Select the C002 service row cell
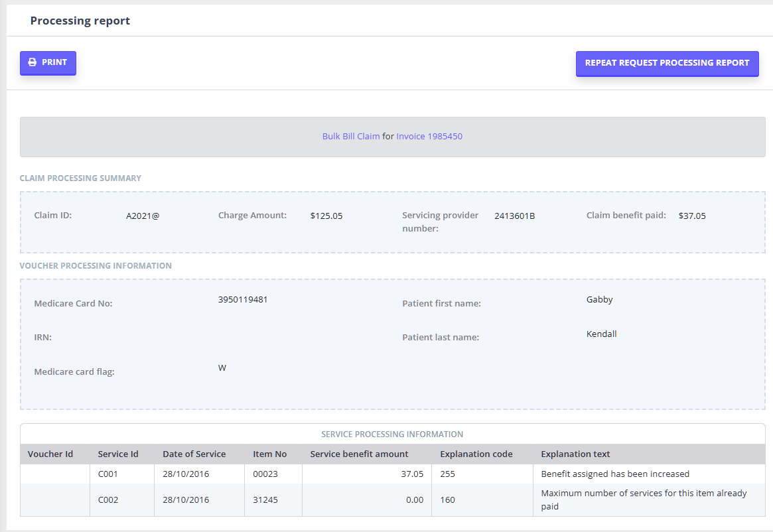The image size is (773, 532). click(x=107, y=500)
